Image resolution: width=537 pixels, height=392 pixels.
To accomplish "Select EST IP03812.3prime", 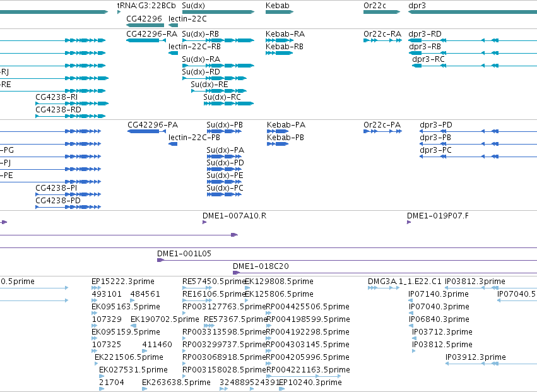I will coord(475,282).
